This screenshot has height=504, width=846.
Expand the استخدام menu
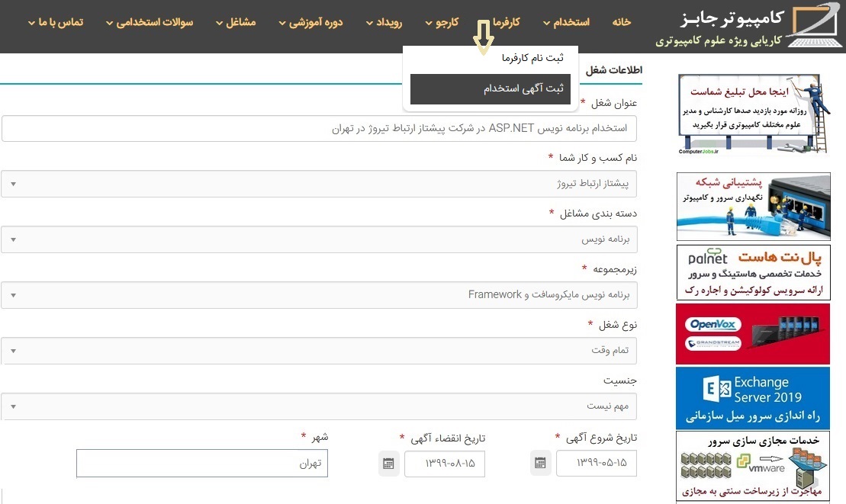[566, 22]
